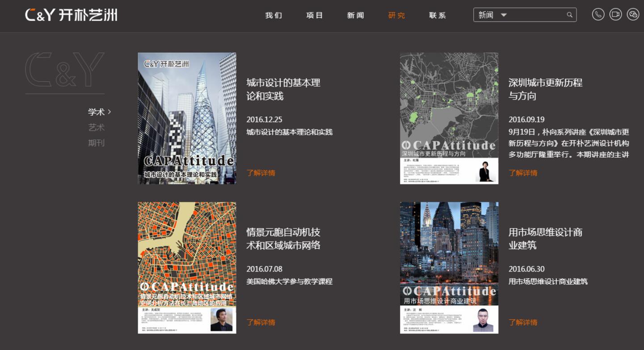Click the phone contact icon

(x=598, y=14)
